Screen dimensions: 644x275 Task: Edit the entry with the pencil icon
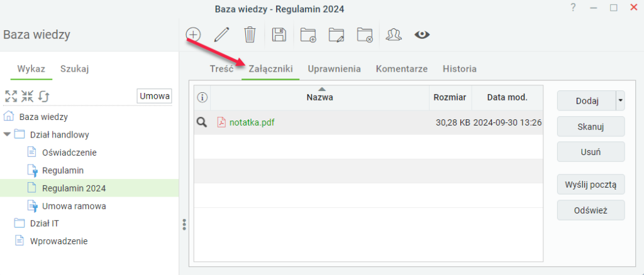[x=222, y=35]
